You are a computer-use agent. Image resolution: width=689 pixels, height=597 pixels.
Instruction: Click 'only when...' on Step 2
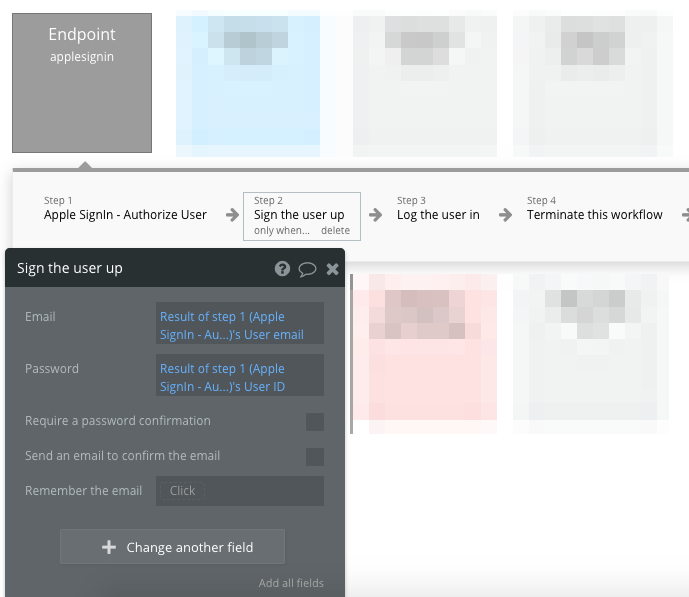tap(282, 231)
